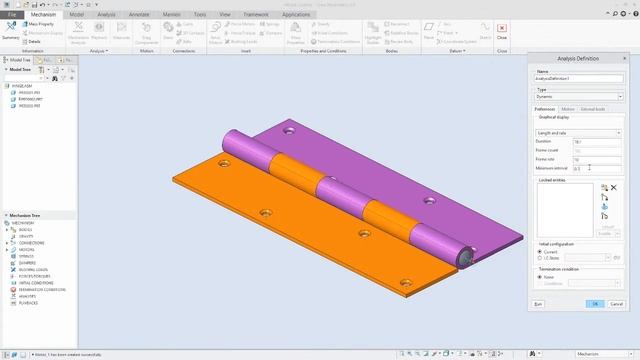Select the Model Tree tab in left panel
The width and height of the screenshot is (640, 360).
coord(17,60)
